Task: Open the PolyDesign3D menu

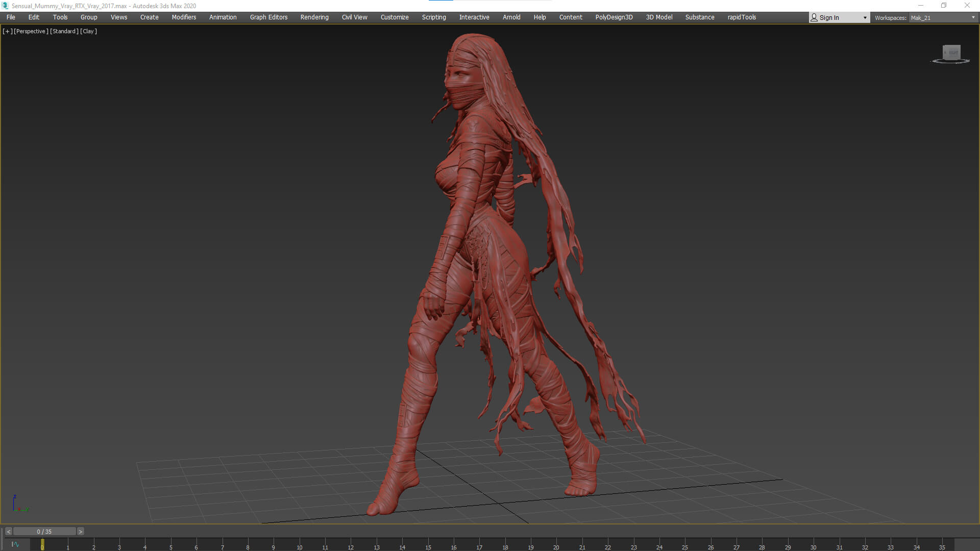Action: click(x=614, y=17)
